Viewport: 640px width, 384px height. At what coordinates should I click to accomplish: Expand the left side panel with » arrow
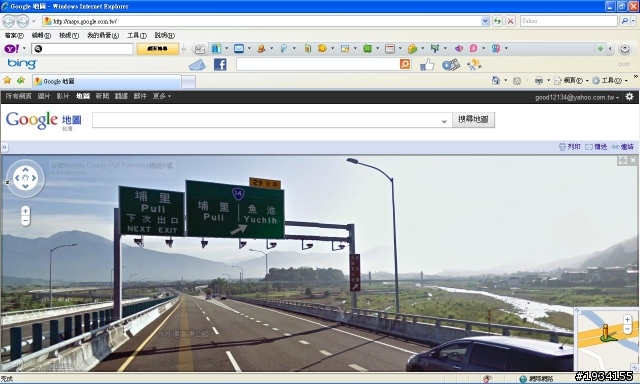click(4, 147)
